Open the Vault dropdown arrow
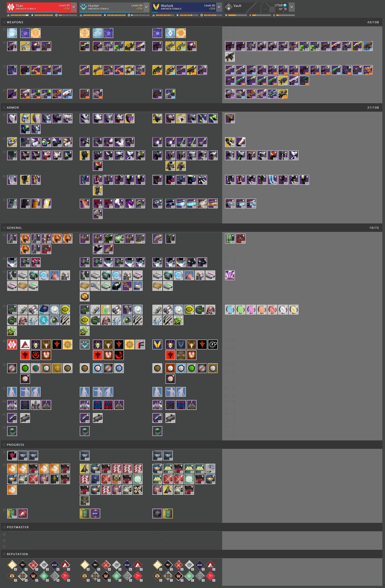 (x=292, y=7)
